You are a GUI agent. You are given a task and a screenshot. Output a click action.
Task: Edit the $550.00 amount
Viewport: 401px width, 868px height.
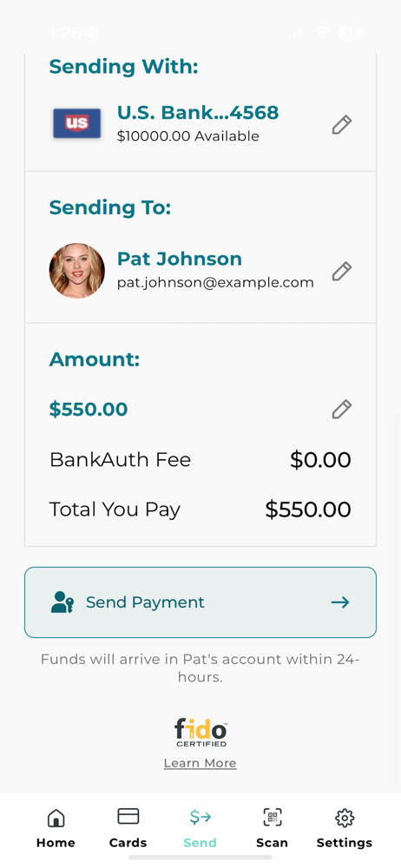(342, 409)
